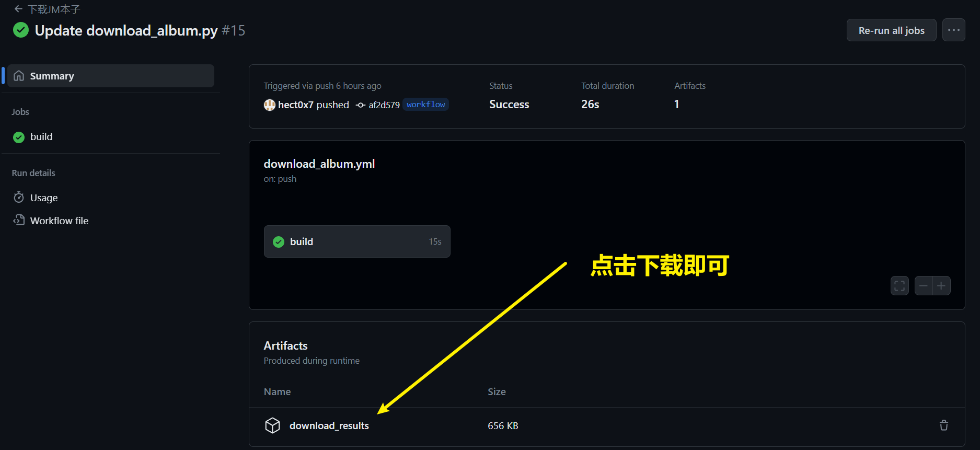Image resolution: width=980 pixels, height=450 pixels.
Task: Open the Usage run details
Action: pos(44,198)
